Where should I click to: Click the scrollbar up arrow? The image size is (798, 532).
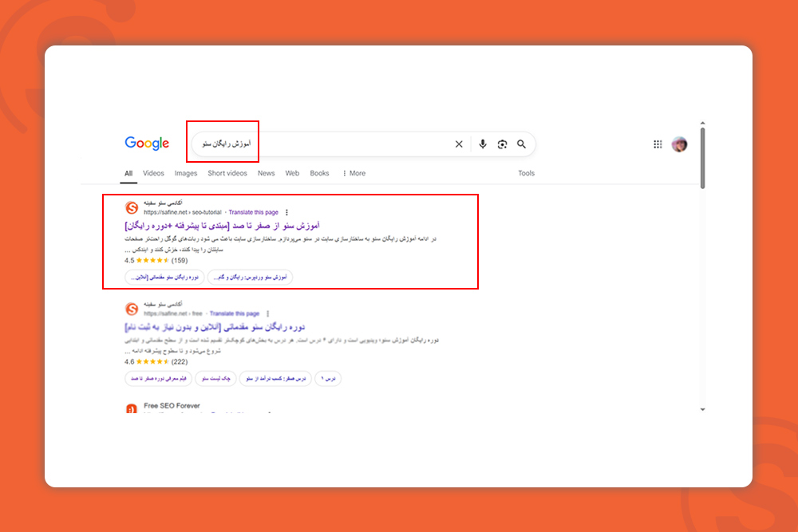702,123
